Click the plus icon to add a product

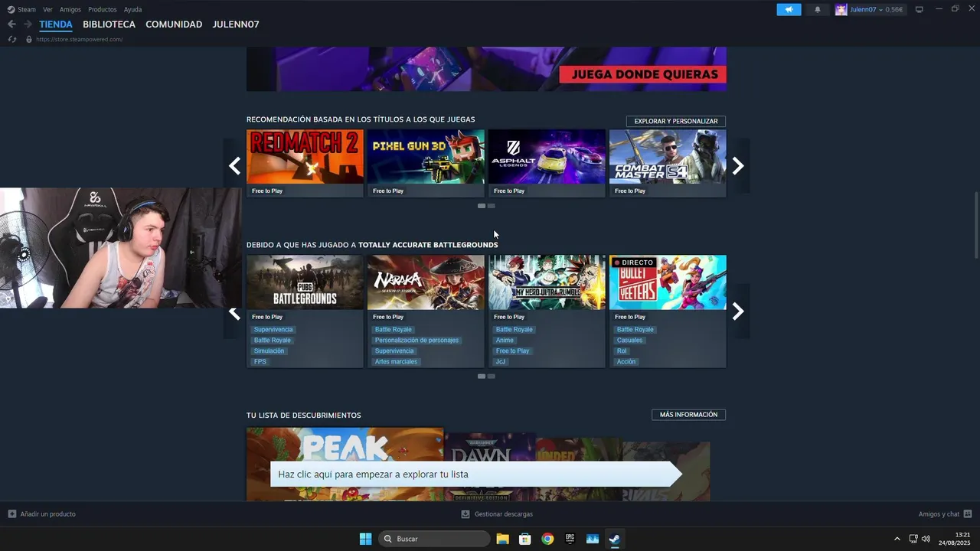11,514
